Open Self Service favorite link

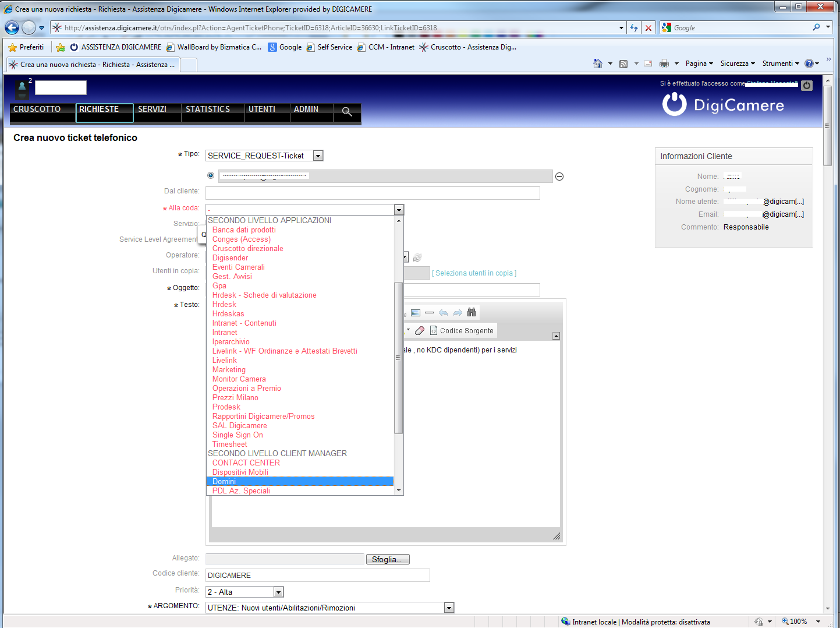pyautogui.click(x=329, y=47)
